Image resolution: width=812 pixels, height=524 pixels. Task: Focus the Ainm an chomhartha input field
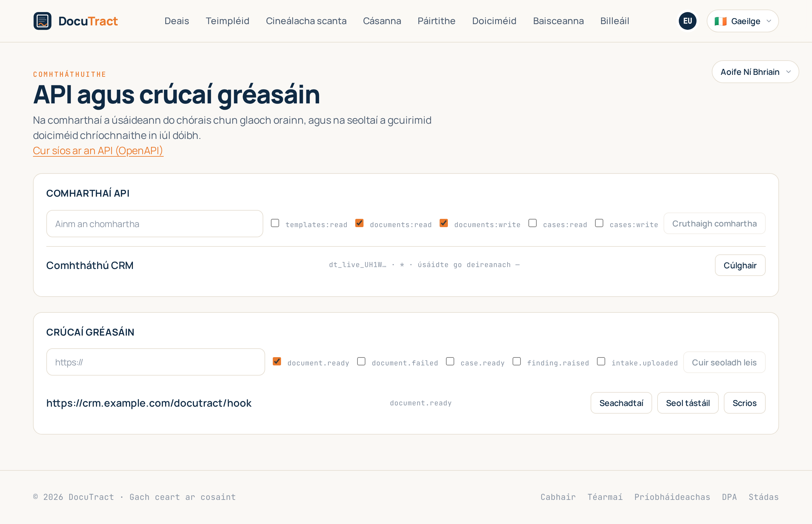coord(154,224)
